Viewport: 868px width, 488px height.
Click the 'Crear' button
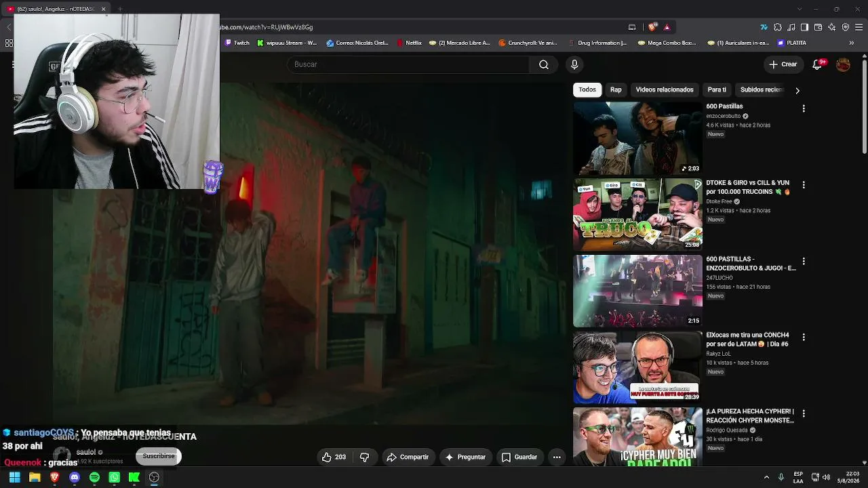783,64
